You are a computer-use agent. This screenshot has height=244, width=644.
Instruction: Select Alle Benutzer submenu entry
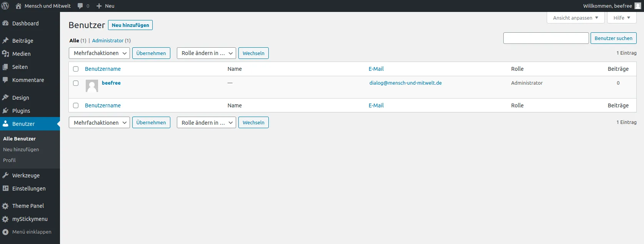tap(19, 139)
